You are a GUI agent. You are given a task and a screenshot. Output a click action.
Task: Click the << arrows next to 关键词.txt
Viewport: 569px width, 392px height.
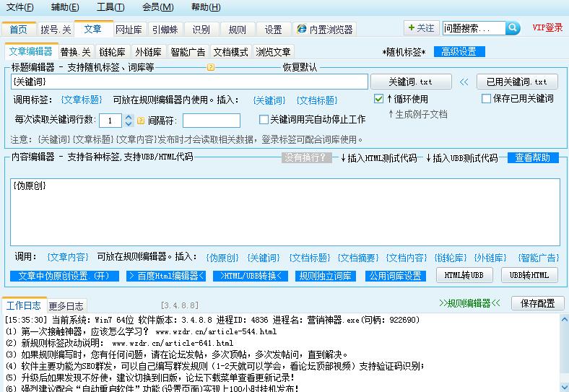point(464,82)
